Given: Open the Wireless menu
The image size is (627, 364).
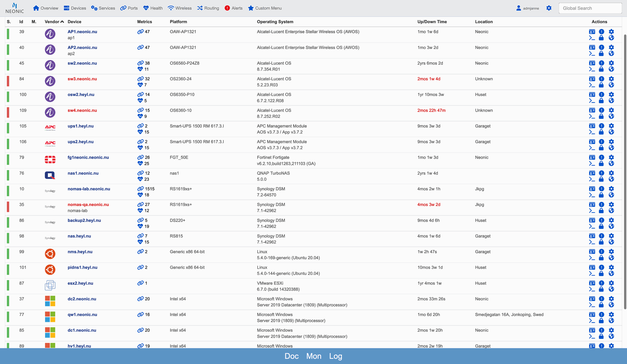Looking at the screenshot, I should click(x=180, y=8).
